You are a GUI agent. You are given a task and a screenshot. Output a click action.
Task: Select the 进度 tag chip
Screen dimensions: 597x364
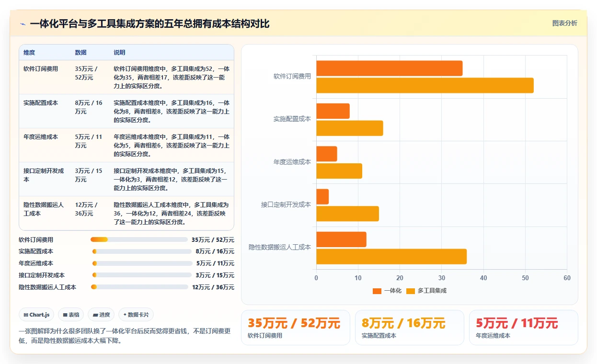[x=101, y=315]
